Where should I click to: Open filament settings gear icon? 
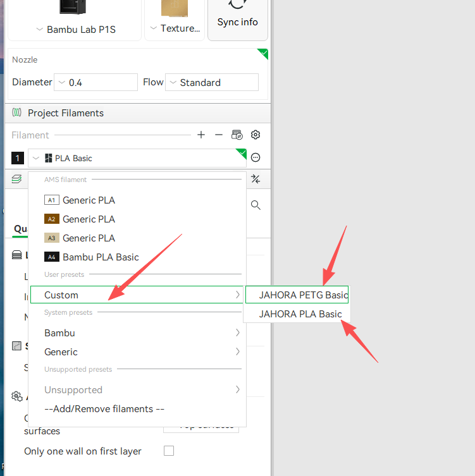pyautogui.click(x=256, y=135)
